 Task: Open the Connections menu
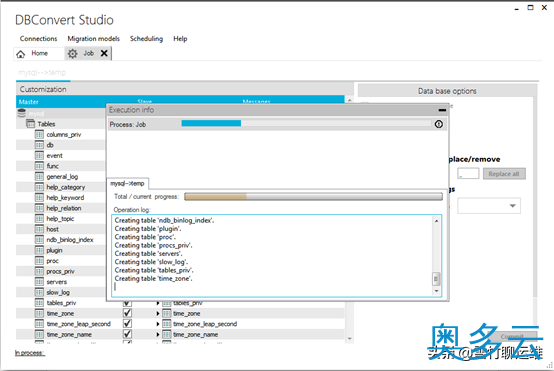pyautogui.click(x=38, y=39)
